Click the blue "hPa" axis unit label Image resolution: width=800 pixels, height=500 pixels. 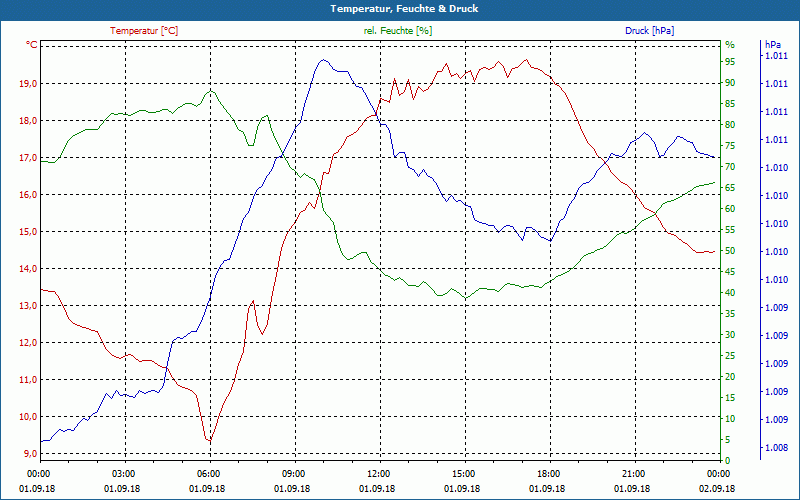point(772,45)
